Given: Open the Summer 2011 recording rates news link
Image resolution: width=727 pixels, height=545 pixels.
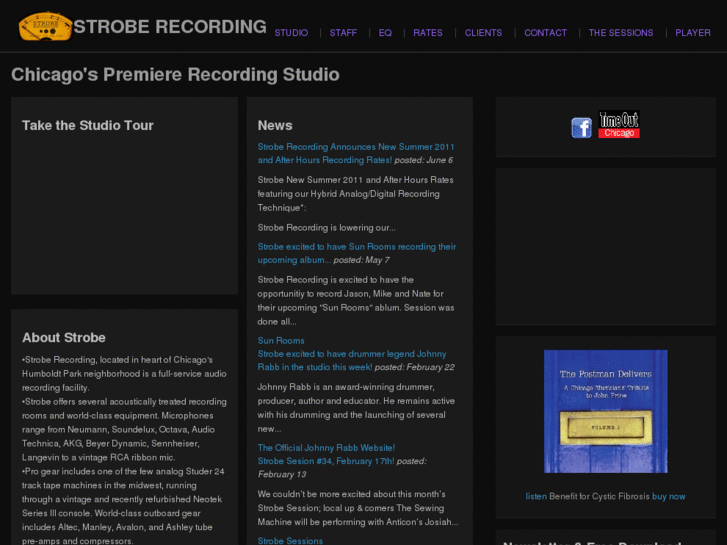Looking at the screenshot, I should [x=356, y=153].
